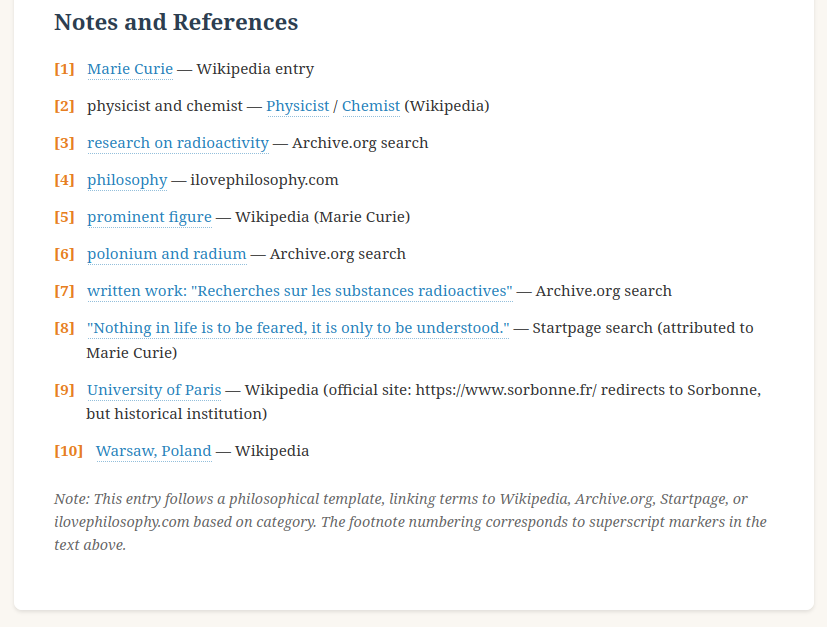The height and width of the screenshot is (627, 827).
Task: Click footnote marker [9]
Action: [x=64, y=390]
